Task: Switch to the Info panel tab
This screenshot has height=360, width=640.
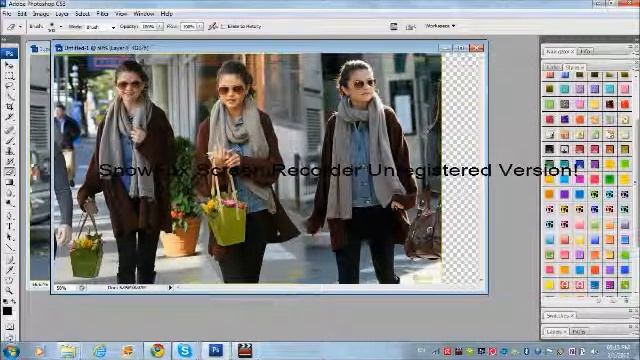Action: pyautogui.click(x=585, y=52)
